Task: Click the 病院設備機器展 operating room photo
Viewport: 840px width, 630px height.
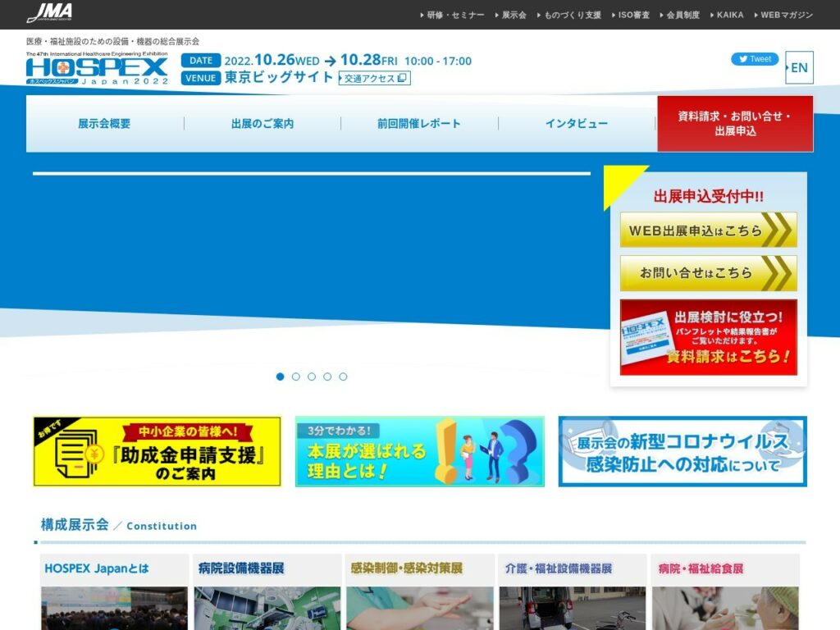Action: [267, 608]
